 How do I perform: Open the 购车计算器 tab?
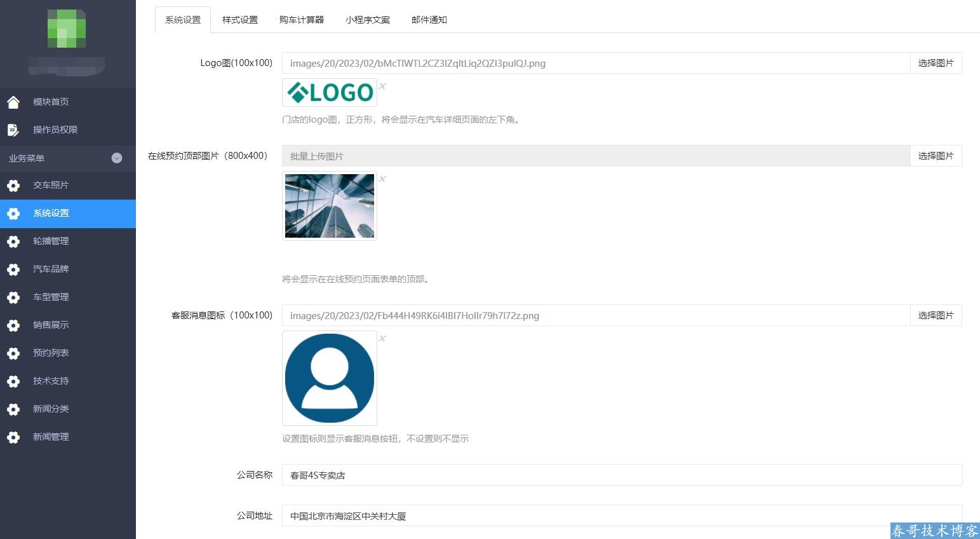302,20
